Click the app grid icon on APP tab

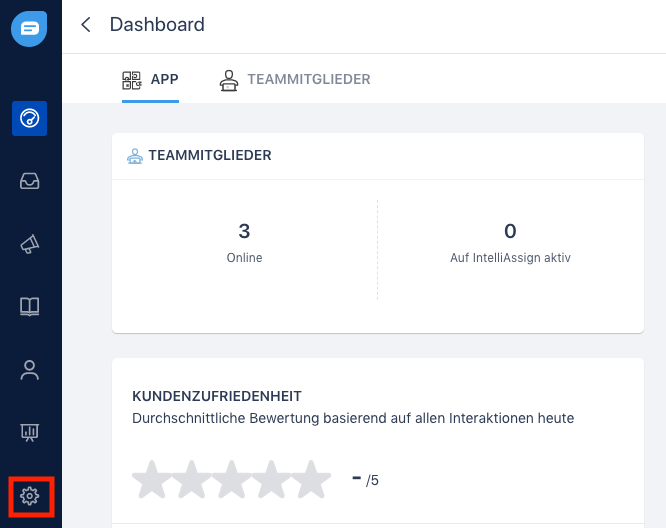point(132,80)
